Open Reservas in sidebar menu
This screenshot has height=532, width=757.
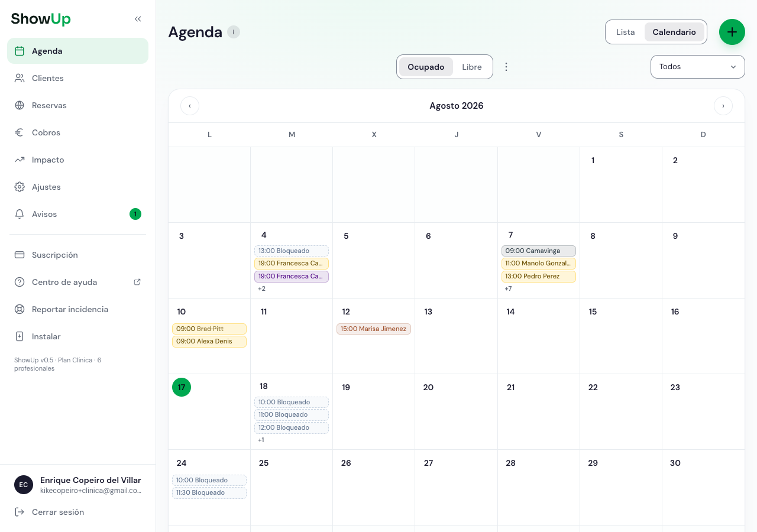click(77, 105)
